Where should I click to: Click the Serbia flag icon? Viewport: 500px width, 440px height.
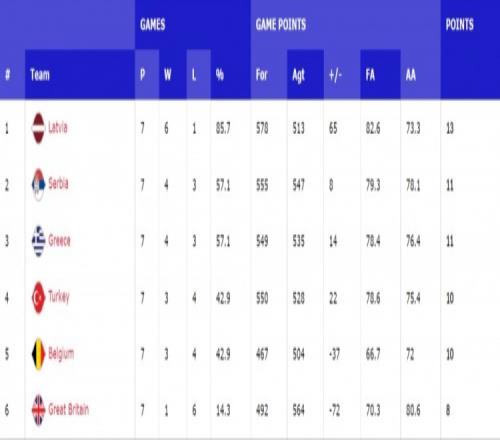pyautogui.click(x=38, y=184)
